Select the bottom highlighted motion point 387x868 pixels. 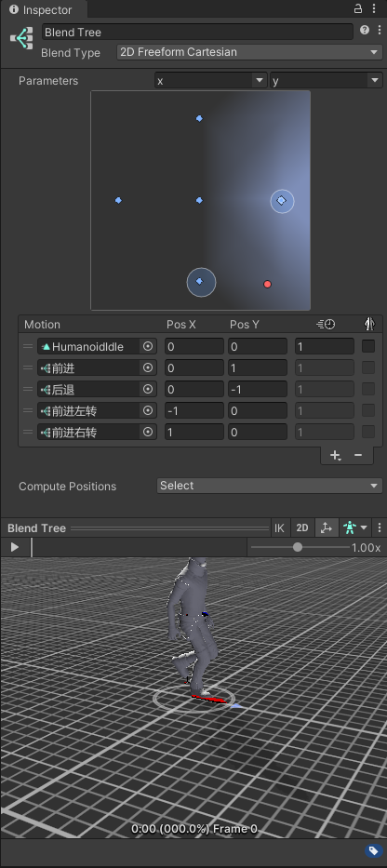click(x=201, y=282)
